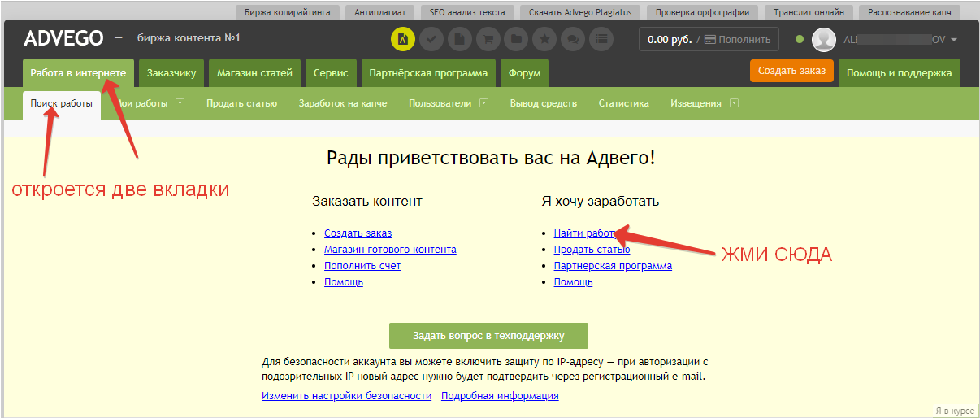Select the Поиск работы subtab
This screenshot has height=418, width=980.
coord(62,104)
